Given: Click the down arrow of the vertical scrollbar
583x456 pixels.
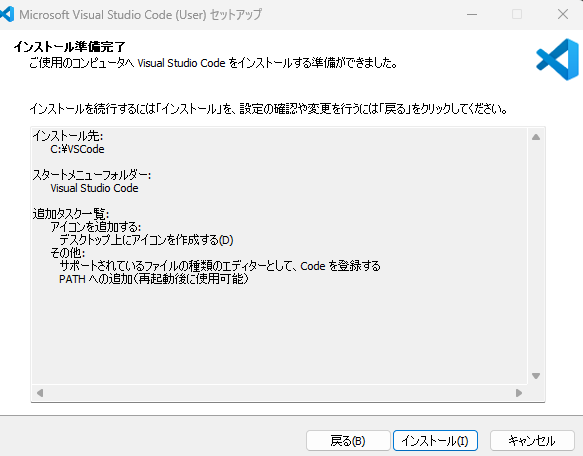Looking at the screenshot, I should [536, 376].
